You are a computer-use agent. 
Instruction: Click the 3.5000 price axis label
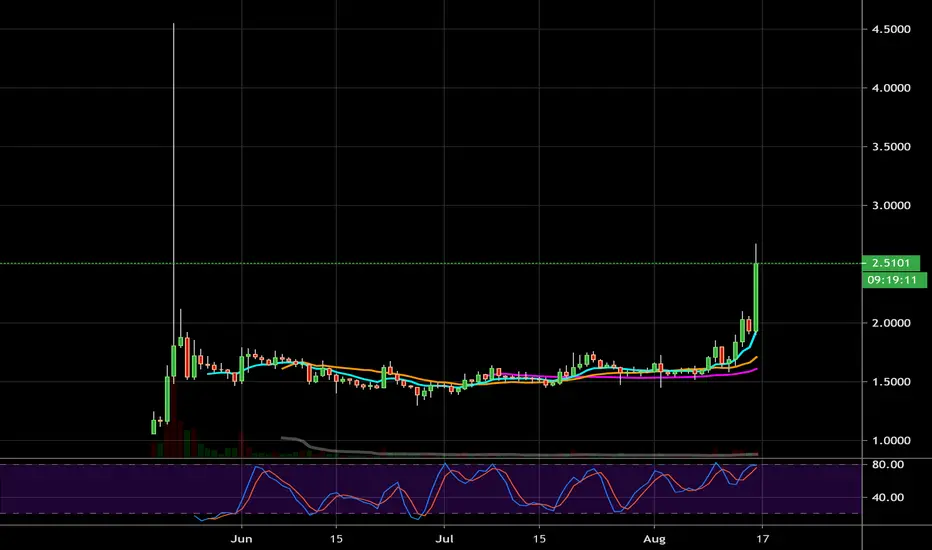(891, 147)
